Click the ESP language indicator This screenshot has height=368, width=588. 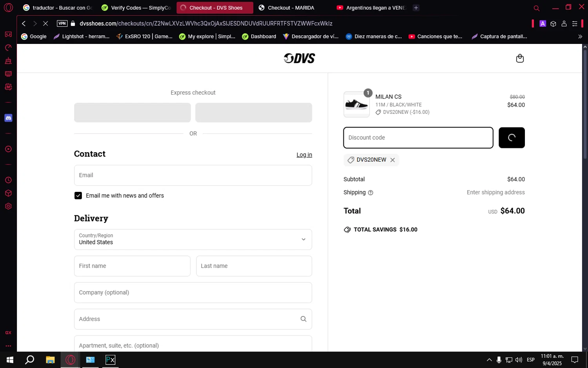pyautogui.click(x=531, y=360)
